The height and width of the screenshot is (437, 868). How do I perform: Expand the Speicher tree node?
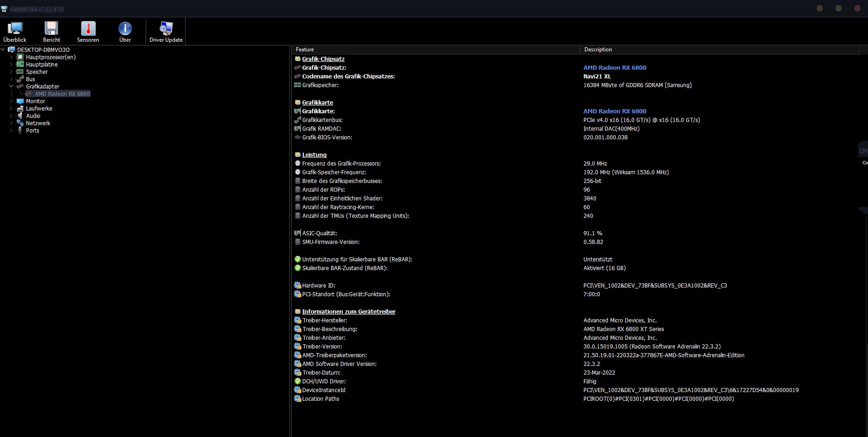[11, 72]
